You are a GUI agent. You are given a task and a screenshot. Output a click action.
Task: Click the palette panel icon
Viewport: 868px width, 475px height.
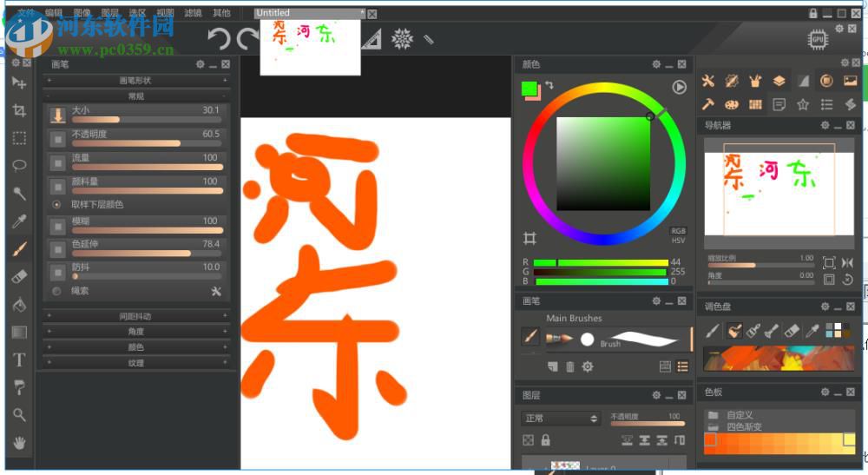[732, 104]
